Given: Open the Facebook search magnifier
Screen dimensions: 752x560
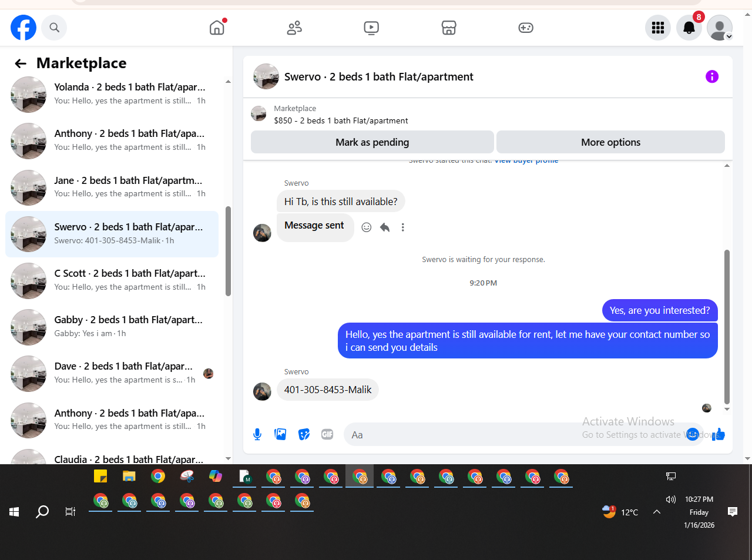Looking at the screenshot, I should pyautogui.click(x=54, y=28).
